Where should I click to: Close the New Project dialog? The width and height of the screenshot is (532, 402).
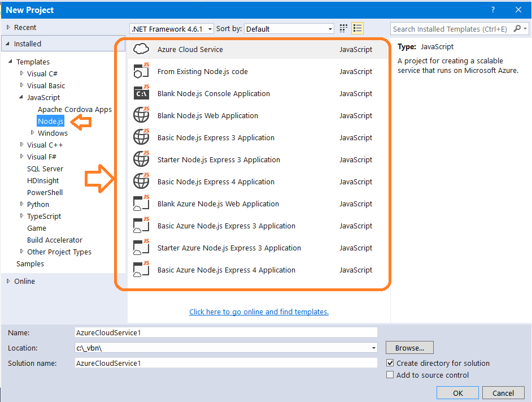point(518,10)
